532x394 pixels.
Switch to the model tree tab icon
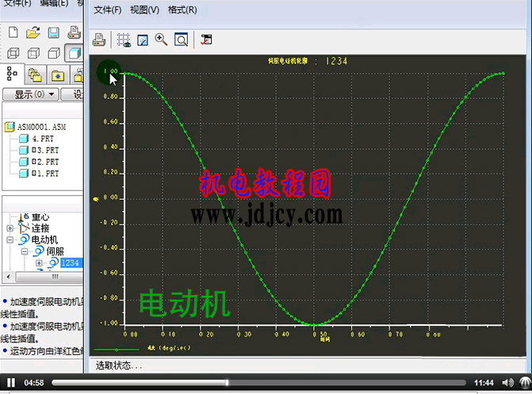[x=12, y=74]
